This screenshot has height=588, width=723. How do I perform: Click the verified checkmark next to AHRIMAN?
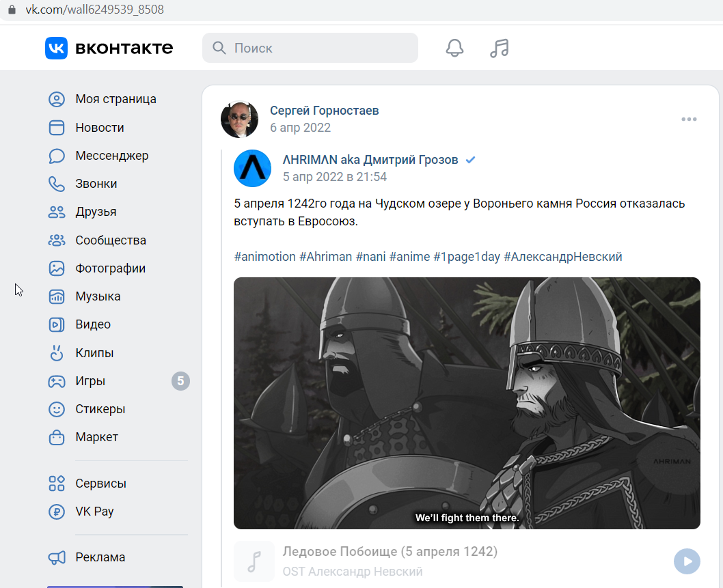coord(470,160)
